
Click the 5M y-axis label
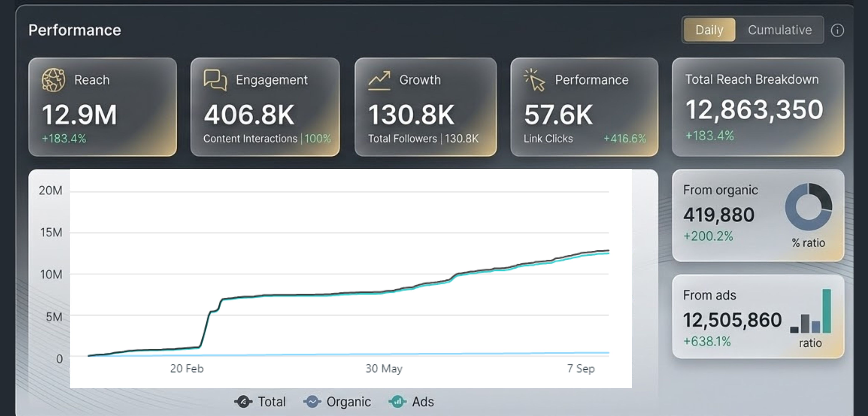pos(54,317)
